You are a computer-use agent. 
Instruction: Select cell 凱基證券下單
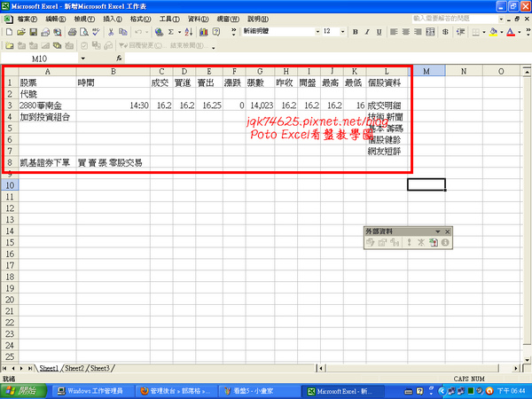click(x=47, y=163)
